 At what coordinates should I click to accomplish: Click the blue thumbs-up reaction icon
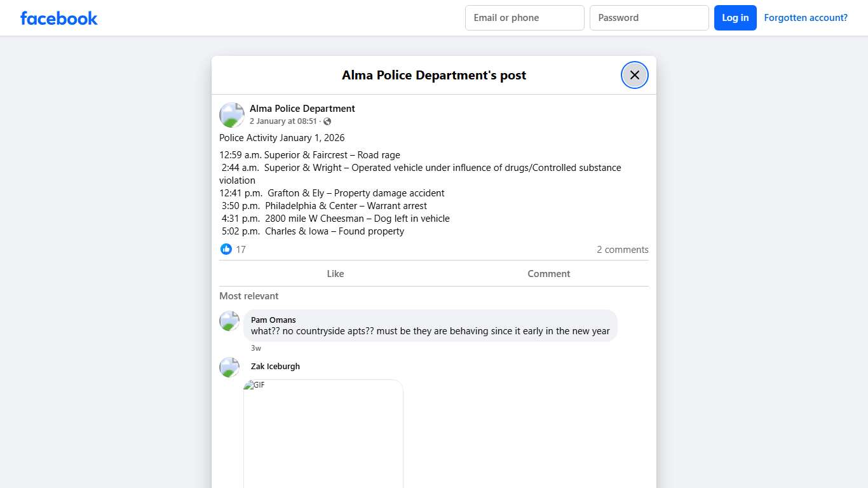pos(226,249)
